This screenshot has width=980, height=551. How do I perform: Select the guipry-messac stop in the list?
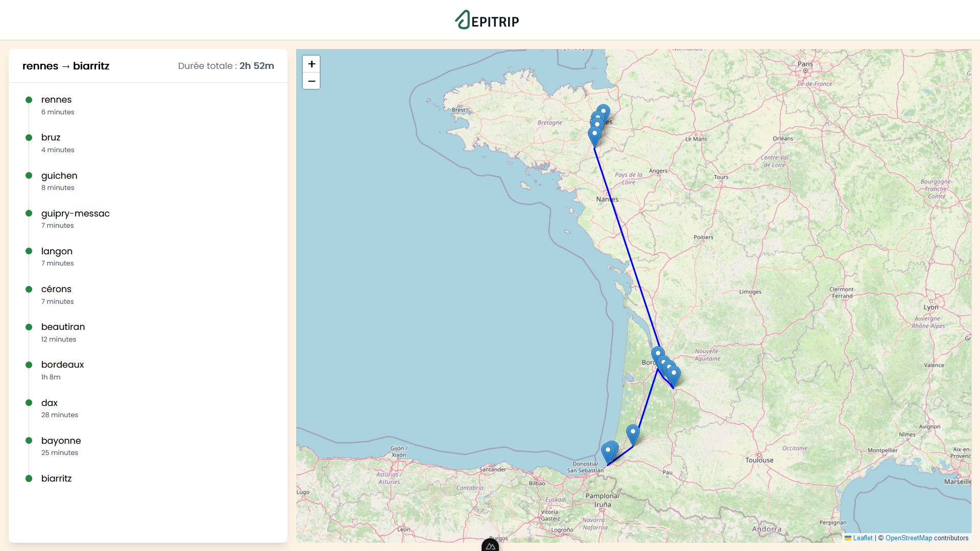click(76, 213)
